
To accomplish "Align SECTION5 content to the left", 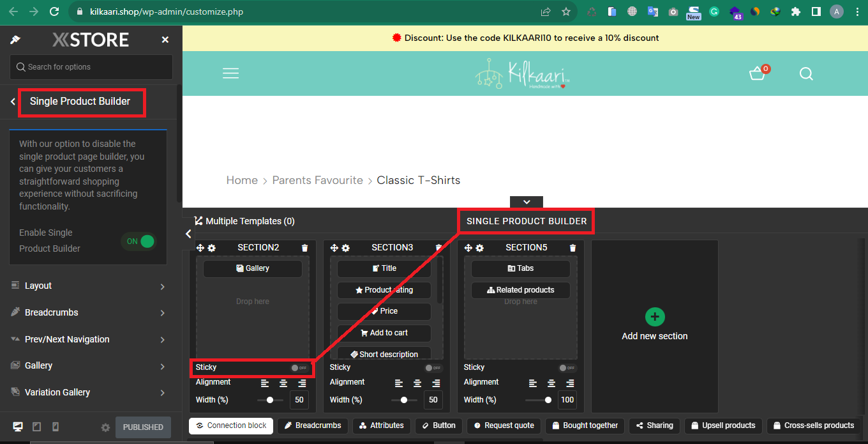I will coord(533,383).
